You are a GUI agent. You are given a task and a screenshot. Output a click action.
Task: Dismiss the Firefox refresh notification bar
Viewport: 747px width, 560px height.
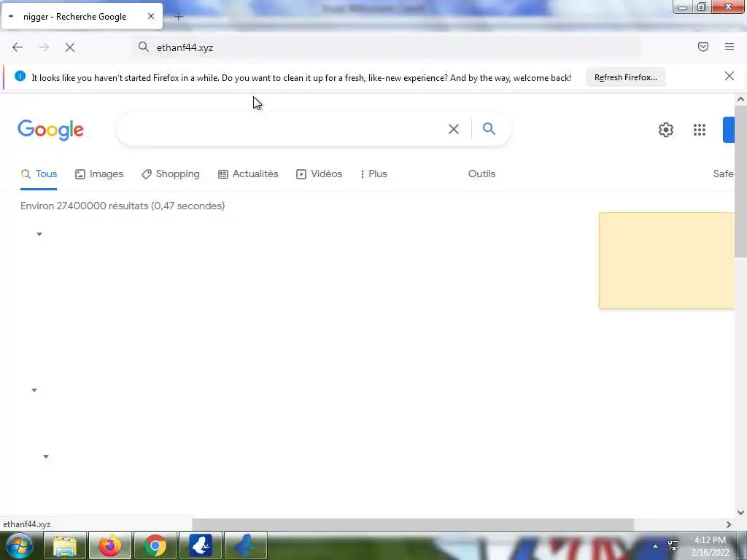click(729, 76)
